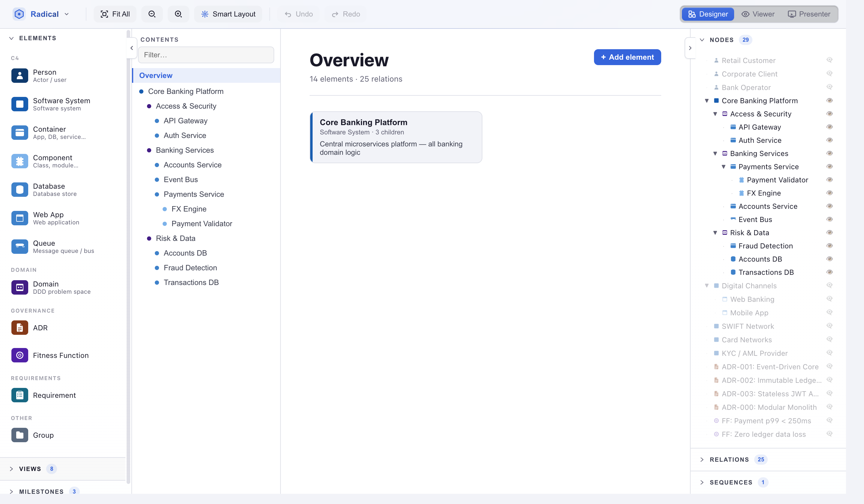Image resolution: width=864 pixels, height=504 pixels.
Task: Click the Payment Validator component icon in Nodes
Action: pos(741,180)
